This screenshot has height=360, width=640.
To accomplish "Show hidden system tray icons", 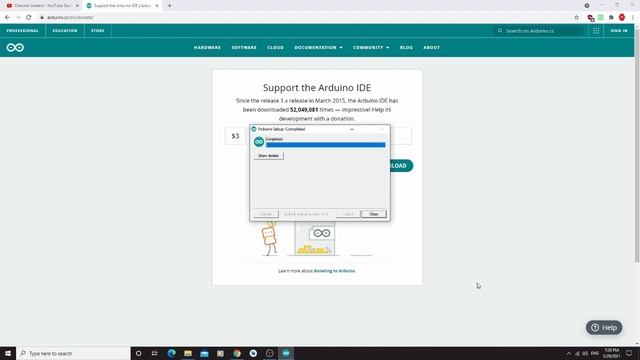I will [x=569, y=353].
